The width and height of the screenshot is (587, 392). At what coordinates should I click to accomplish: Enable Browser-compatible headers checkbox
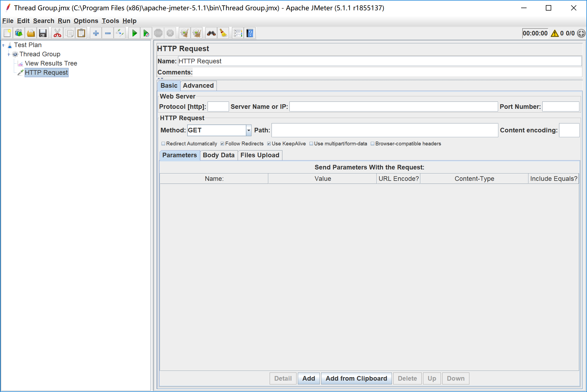tap(372, 144)
